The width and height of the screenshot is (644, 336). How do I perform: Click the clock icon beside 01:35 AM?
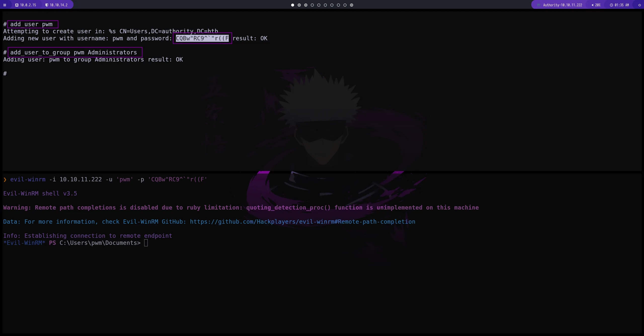coord(611,5)
